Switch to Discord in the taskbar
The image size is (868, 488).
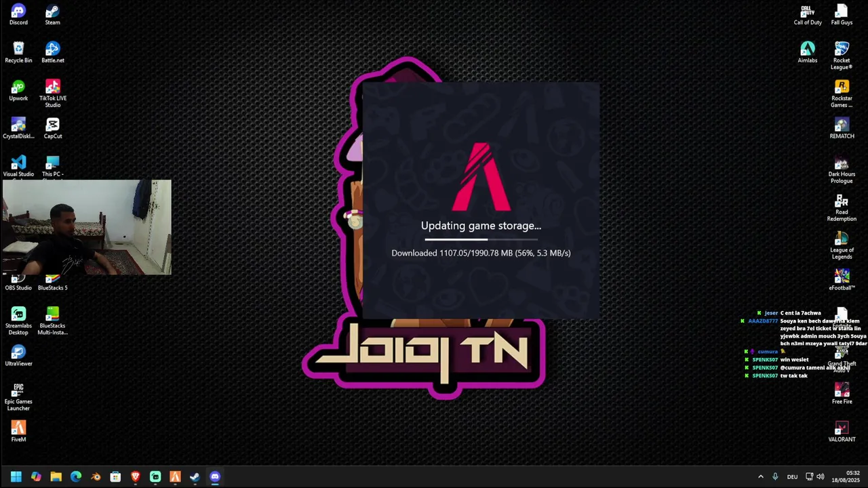click(x=215, y=477)
